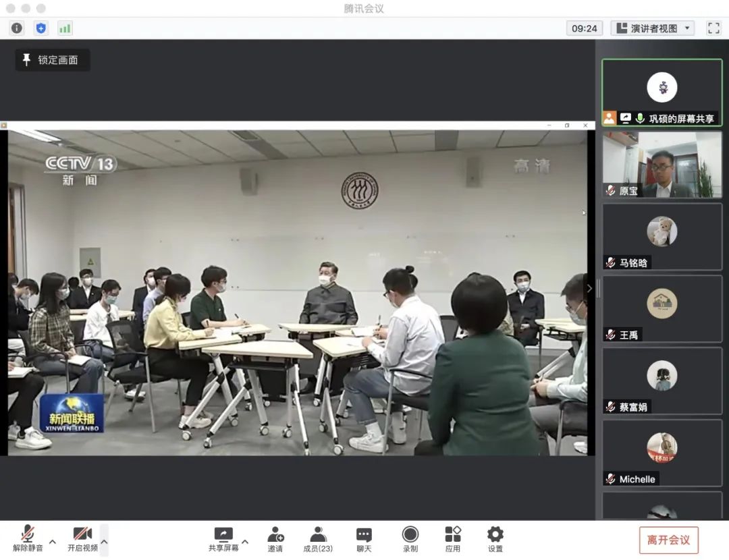The image size is (729, 560).
Task: Start sharing with 共享屏幕
Action: point(223,539)
